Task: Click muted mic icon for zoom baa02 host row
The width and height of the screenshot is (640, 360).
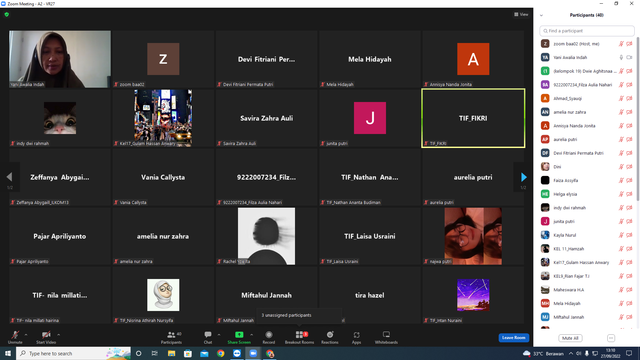Action: point(621,44)
